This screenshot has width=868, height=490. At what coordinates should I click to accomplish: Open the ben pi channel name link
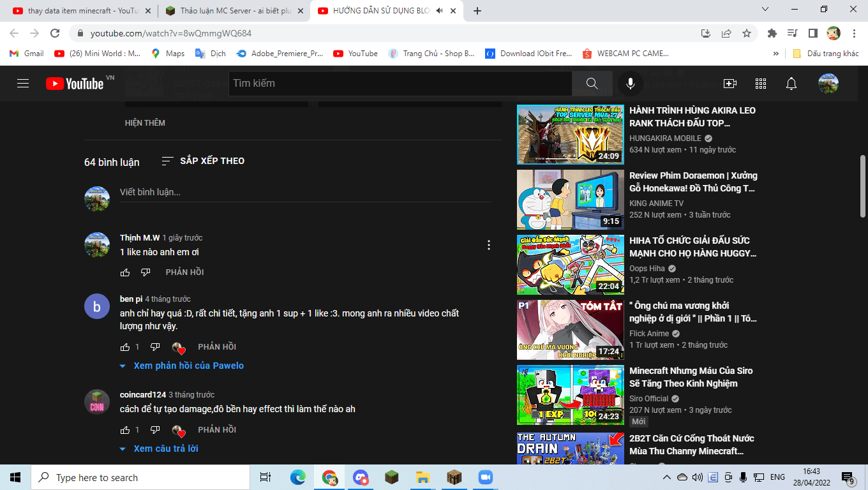tap(131, 299)
